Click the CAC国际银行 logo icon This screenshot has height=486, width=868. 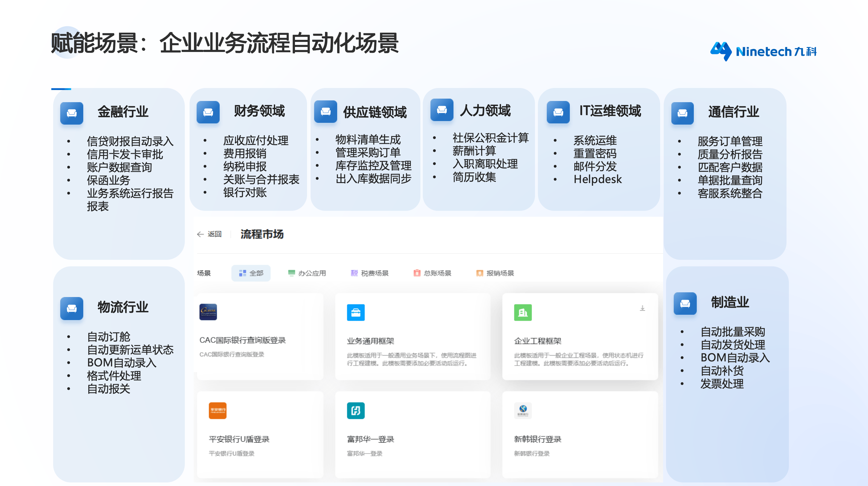coord(208,312)
